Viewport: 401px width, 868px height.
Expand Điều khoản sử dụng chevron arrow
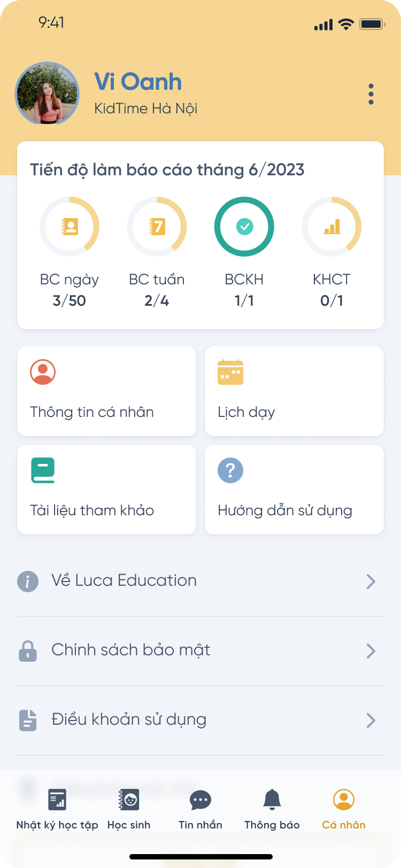[371, 720]
